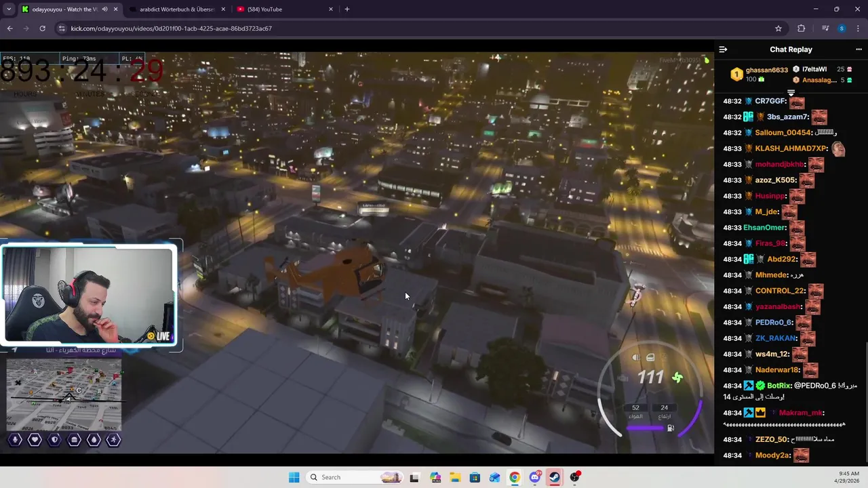Click the speedometer 111 readout

coord(651,378)
